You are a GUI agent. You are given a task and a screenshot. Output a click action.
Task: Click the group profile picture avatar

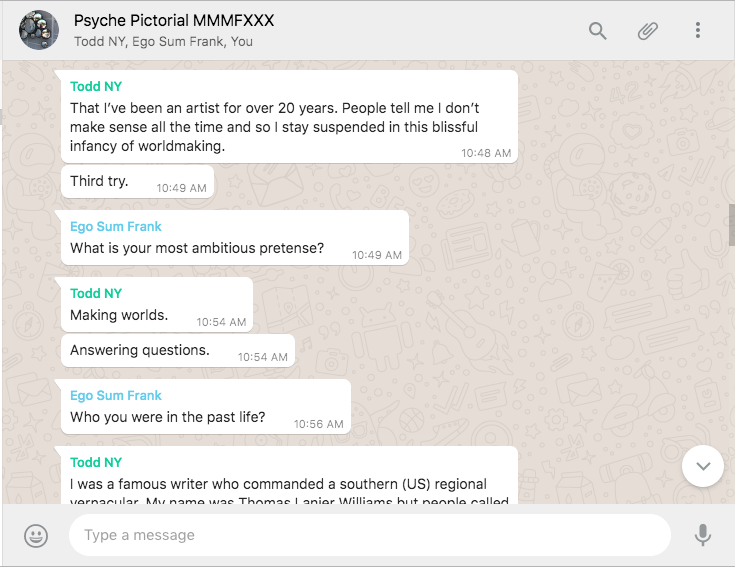39,31
